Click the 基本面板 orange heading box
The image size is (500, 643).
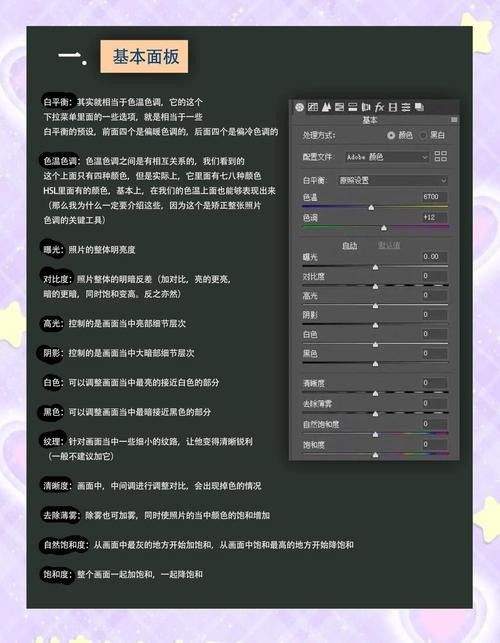click(144, 57)
